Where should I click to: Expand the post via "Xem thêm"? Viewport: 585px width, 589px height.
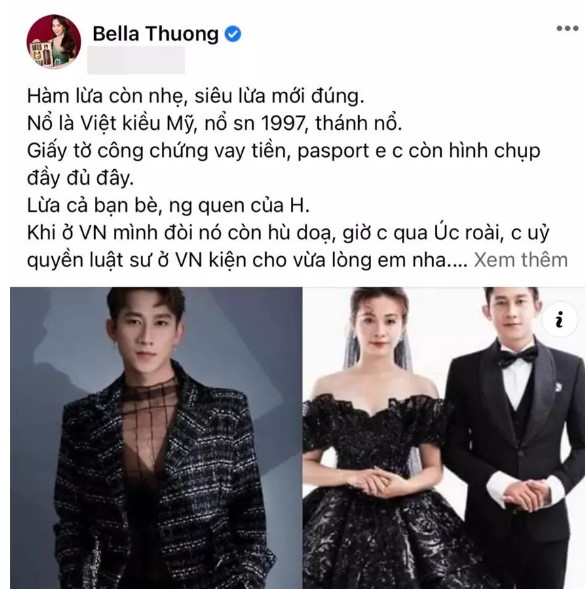click(521, 260)
